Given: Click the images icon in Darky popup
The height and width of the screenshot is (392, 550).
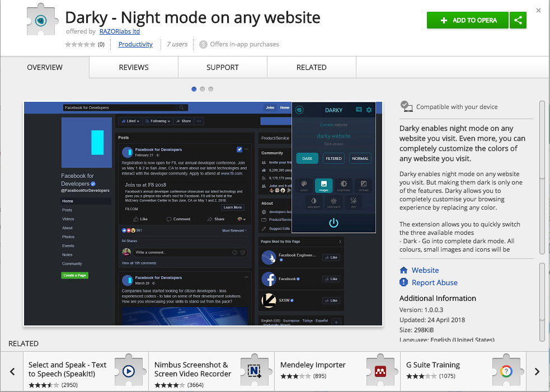Looking at the screenshot, I should tap(324, 185).
